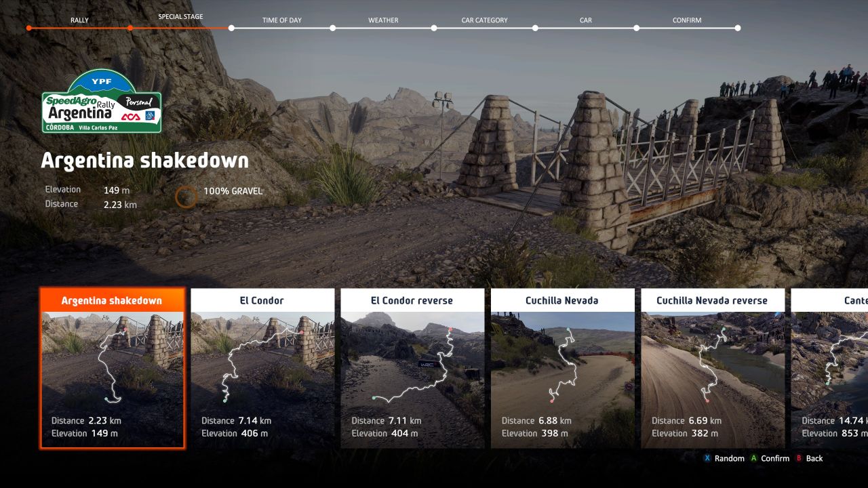Viewport: 868px width, 488px height.
Task: Click the Back text button
Action: pos(814,459)
